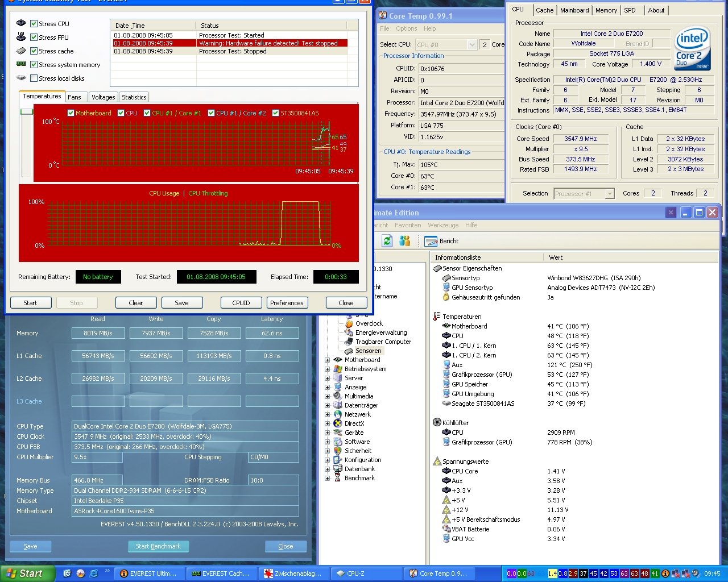
Task: Toggle ST3500841AS graph checkbox
Action: (276, 113)
